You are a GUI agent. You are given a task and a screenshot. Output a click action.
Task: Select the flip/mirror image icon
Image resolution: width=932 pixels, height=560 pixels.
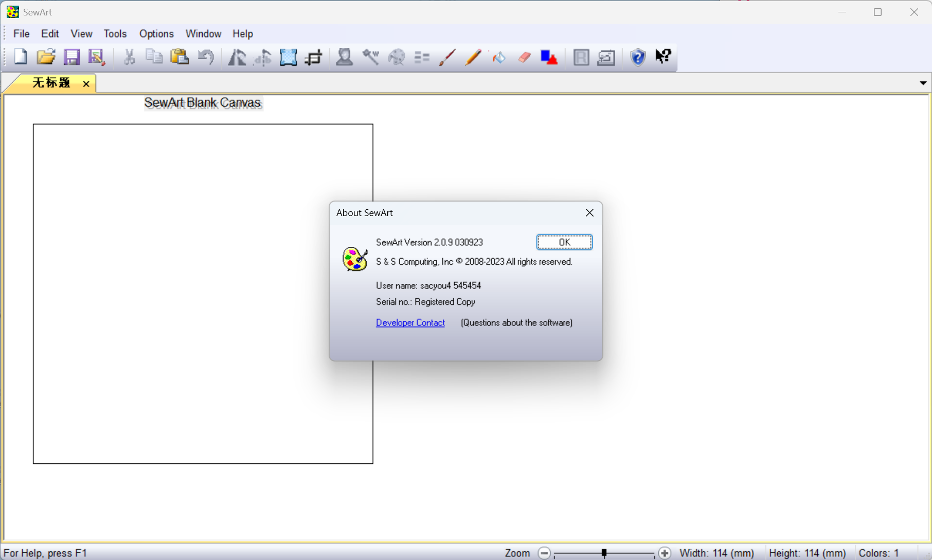pyautogui.click(x=237, y=57)
